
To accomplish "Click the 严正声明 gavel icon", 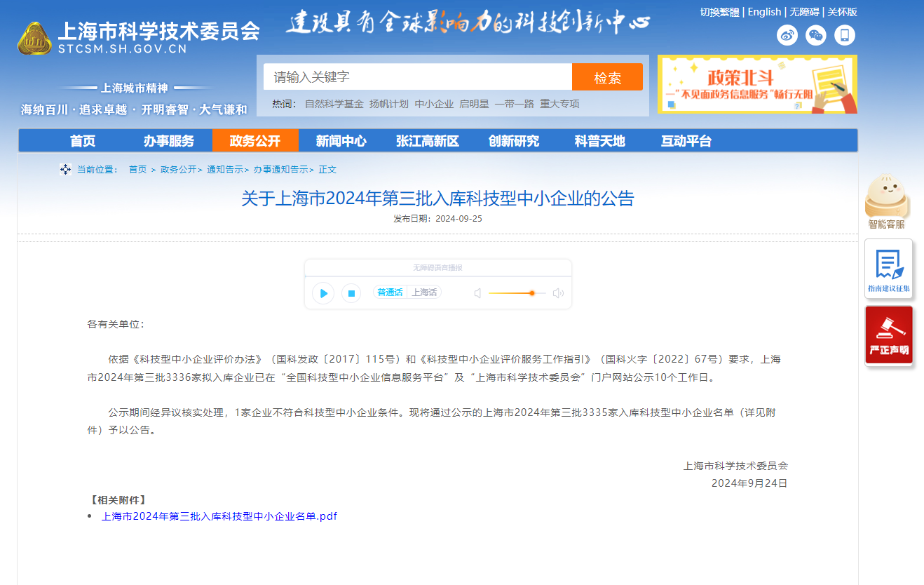I will [888, 335].
